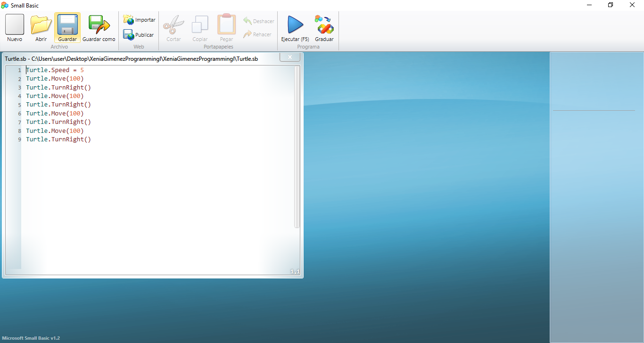Save the program with Guardar

[67, 27]
